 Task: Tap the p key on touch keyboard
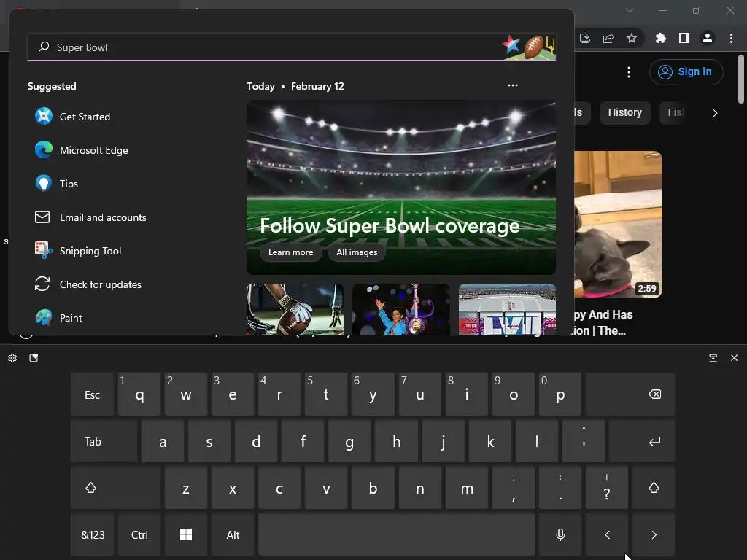tap(560, 394)
